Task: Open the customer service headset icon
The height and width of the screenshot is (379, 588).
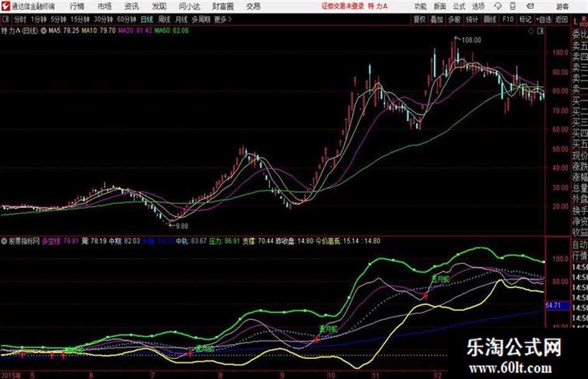Action: coord(498,6)
